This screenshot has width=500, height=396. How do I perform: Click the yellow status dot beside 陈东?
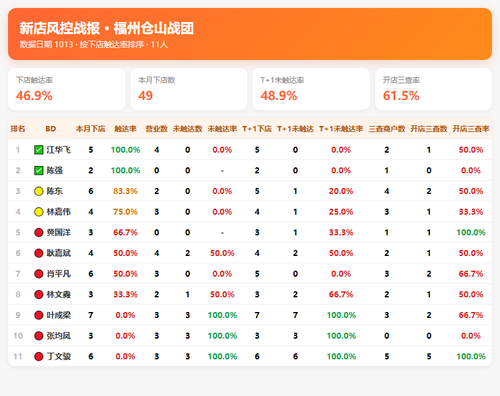coord(39,191)
